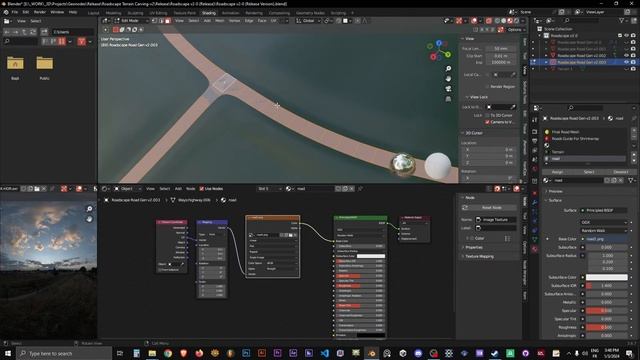Open the Global transform orientation dropdown
Screen dimensions: 640x360
coord(308,21)
